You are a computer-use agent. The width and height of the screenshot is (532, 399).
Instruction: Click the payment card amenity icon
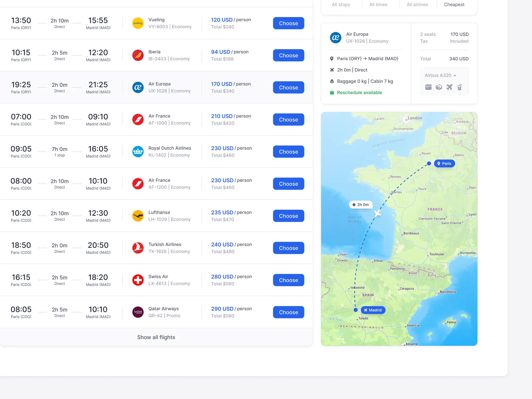[x=428, y=87]
